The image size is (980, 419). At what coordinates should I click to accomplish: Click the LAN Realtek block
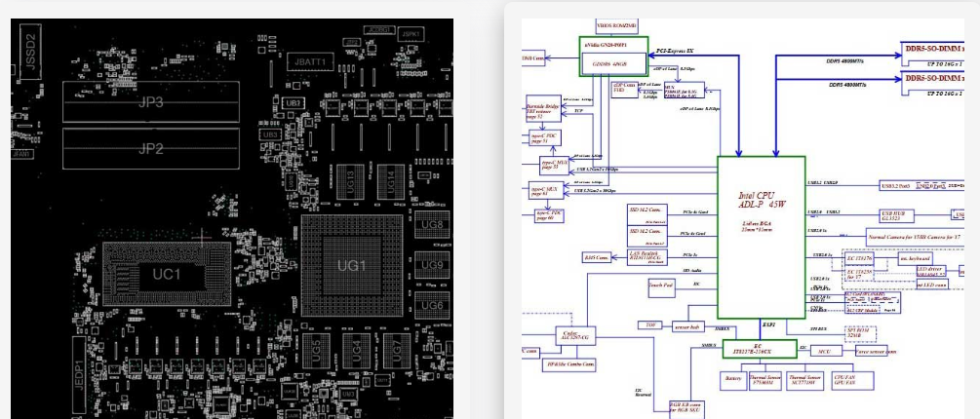pos(647,257)
